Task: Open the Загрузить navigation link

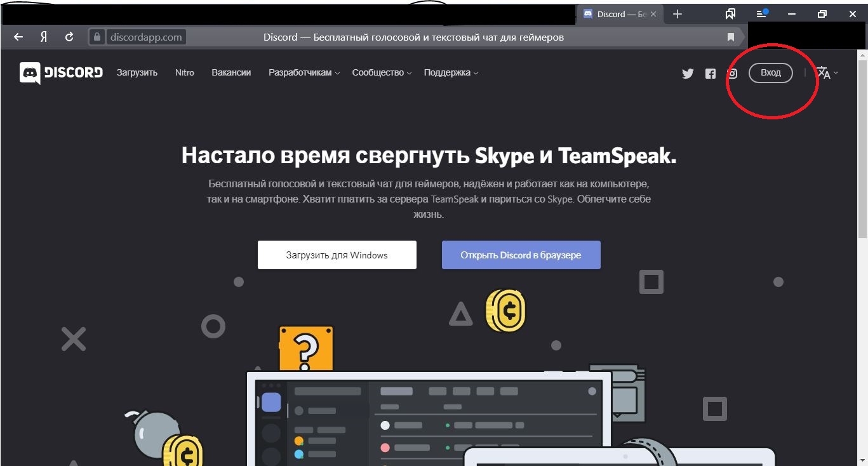Action: [x=137, y=72]
